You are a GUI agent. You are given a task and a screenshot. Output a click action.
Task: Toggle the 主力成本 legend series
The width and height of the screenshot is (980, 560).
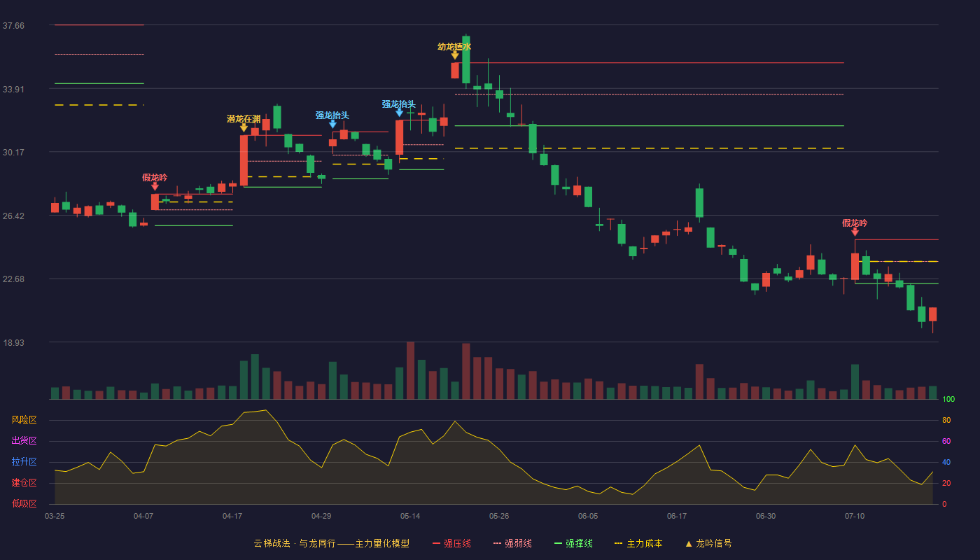point(638,544)
